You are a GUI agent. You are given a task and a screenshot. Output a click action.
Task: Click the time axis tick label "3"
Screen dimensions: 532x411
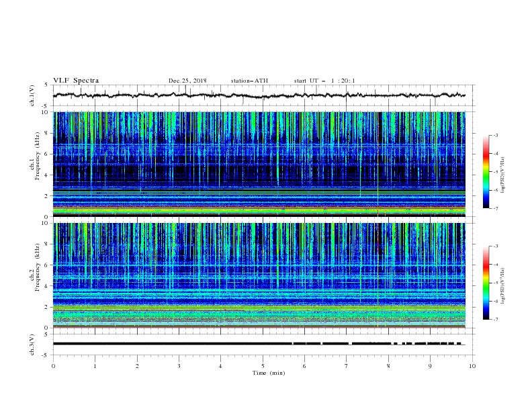[179, 366]
